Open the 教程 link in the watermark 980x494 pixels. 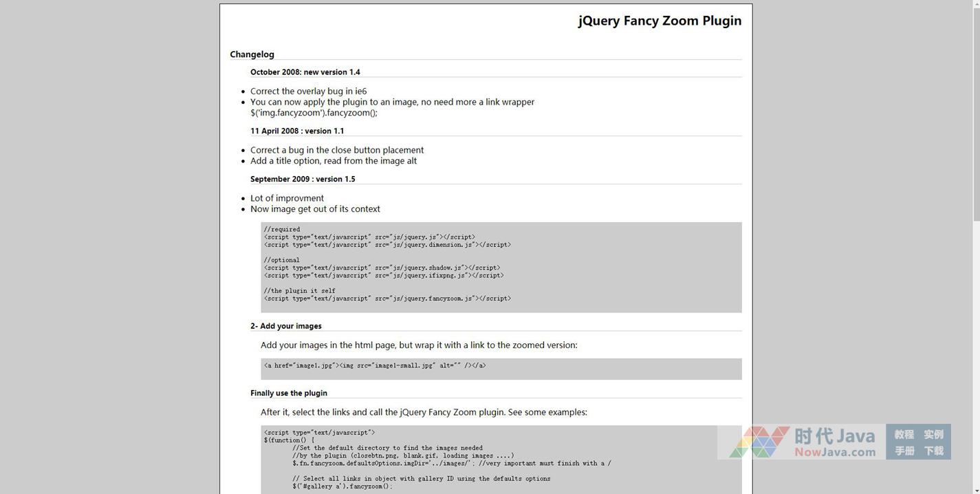click(904, 434)
